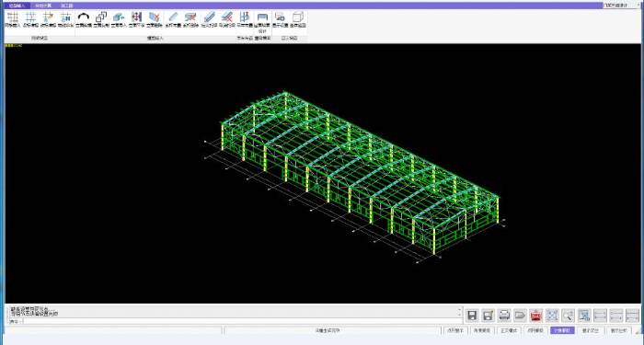The height and width of the screenshot is (345, 644).
Task: Click the black arch-shaped ribbon icon
Action: (x=84, y=17)
